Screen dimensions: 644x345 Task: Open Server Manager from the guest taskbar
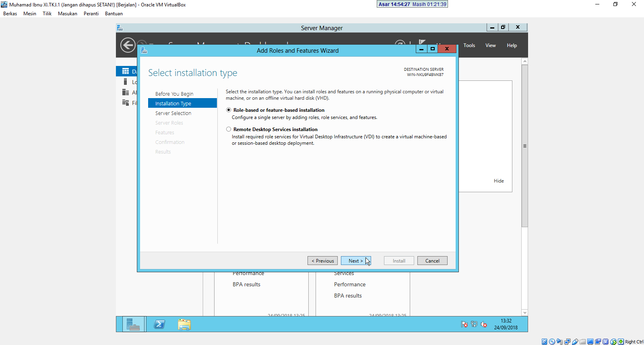click(x=133, y=324)
